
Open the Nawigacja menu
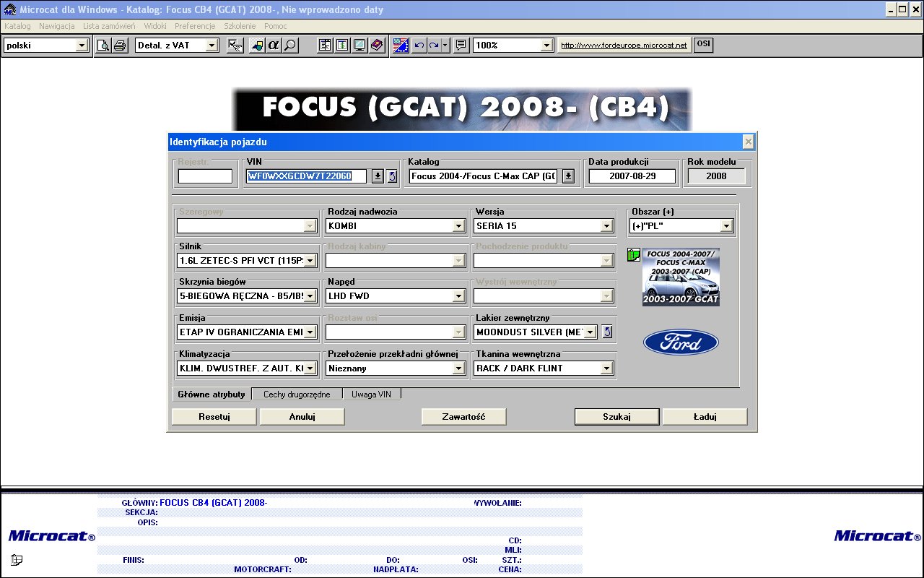click(x=57, y=26)
